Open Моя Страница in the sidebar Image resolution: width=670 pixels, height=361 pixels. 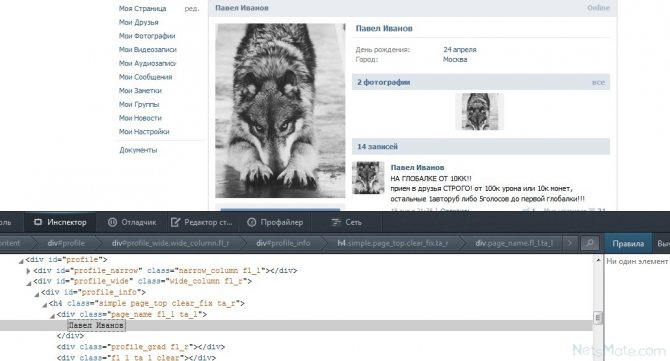point(142,9)
